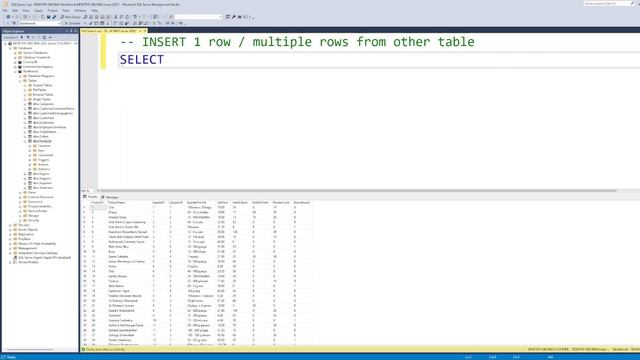Click the Refresh icon in Object Explorer
The image size is (640, 360).
(x=44, y=38)
